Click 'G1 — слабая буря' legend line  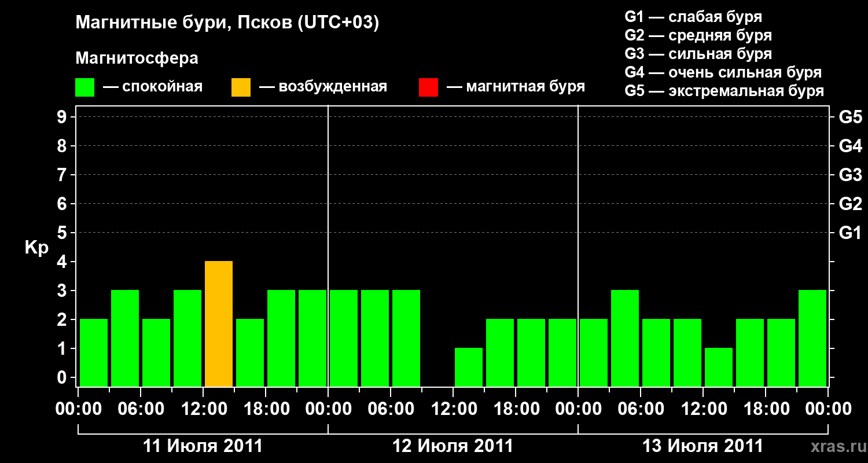coord(693,17)
